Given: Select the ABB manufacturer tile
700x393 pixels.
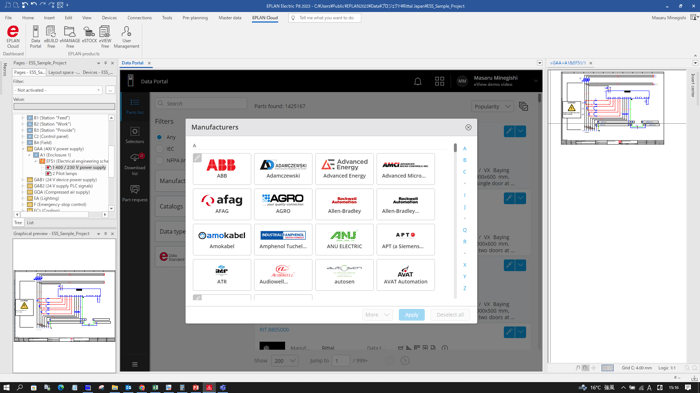Looking at the screenshot, I should point(222,168).
